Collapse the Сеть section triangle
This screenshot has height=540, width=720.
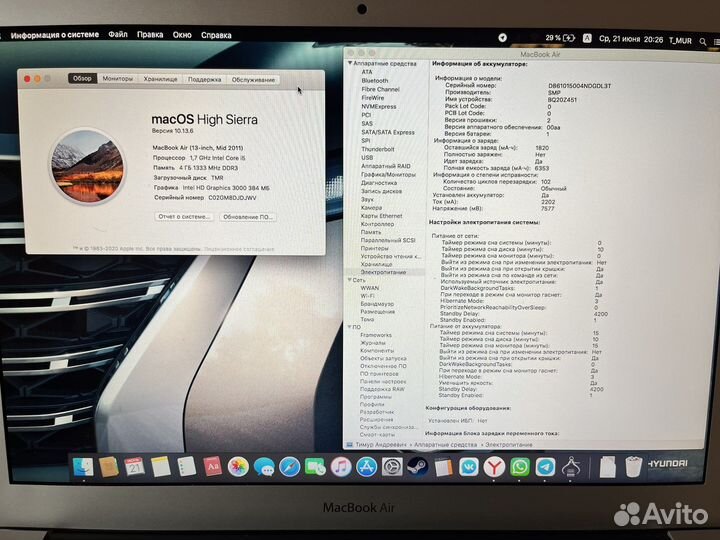click(350, 280)
